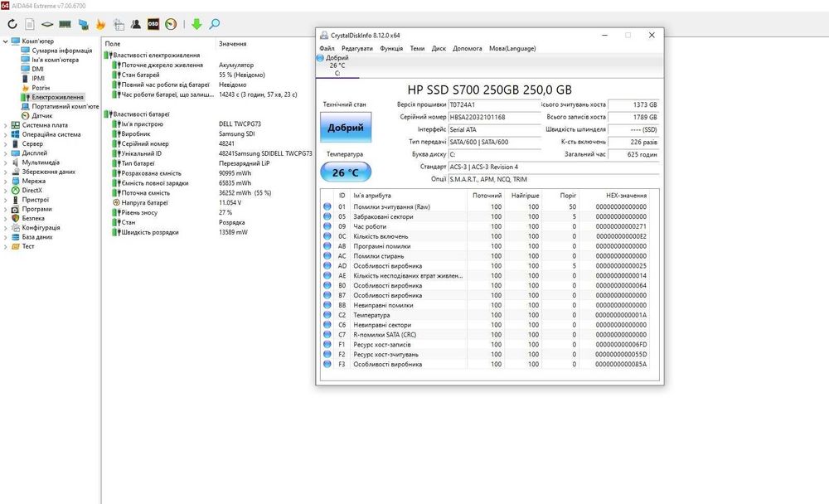Click the green memory module toolbar icon
The image size is (829, 504).
click(65, 24)
